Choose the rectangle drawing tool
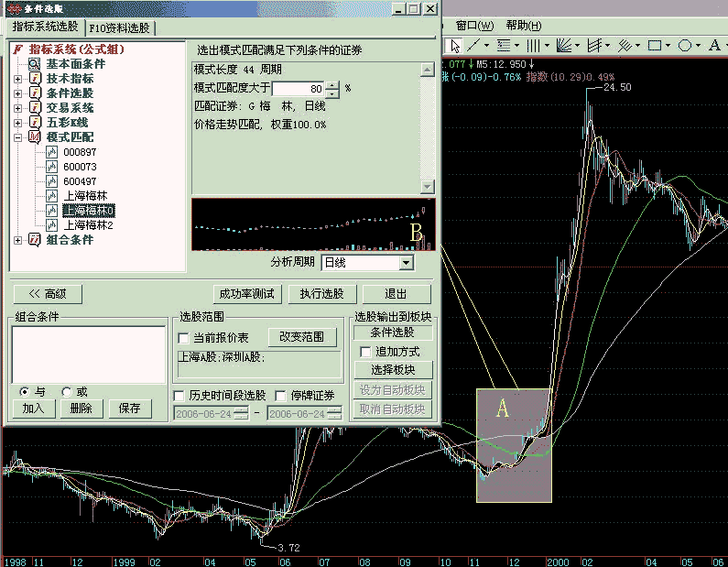The height and width of the screenshot is (567, 728). [x=655, y=45]
